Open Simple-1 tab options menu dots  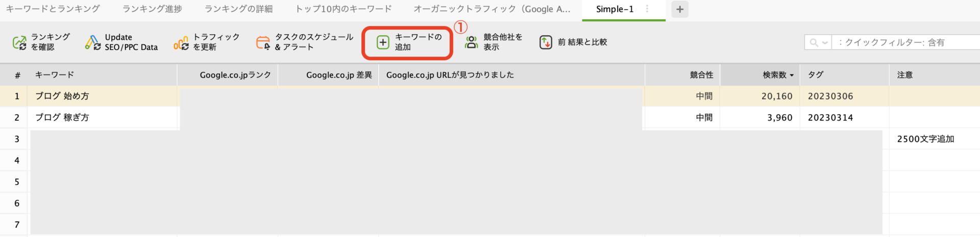[x=647, y=9]
